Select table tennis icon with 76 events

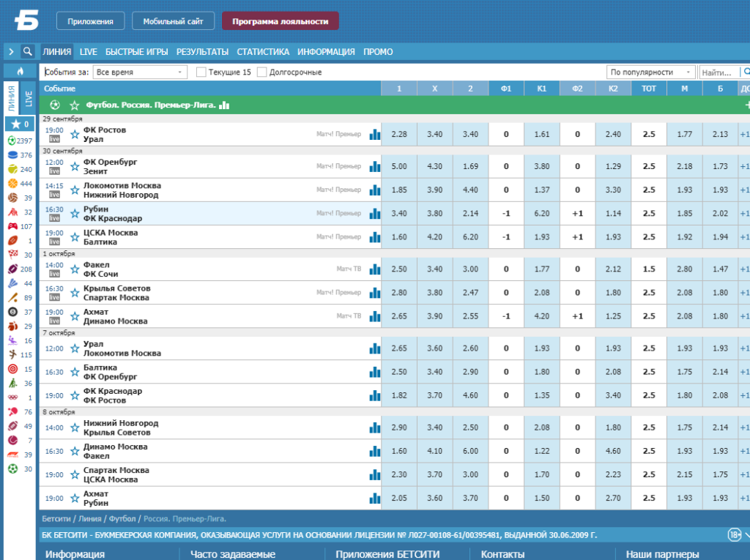click(12, 411)
